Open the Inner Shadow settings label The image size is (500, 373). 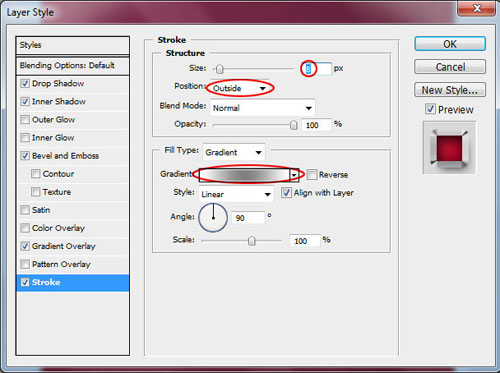tap(59, 101)
